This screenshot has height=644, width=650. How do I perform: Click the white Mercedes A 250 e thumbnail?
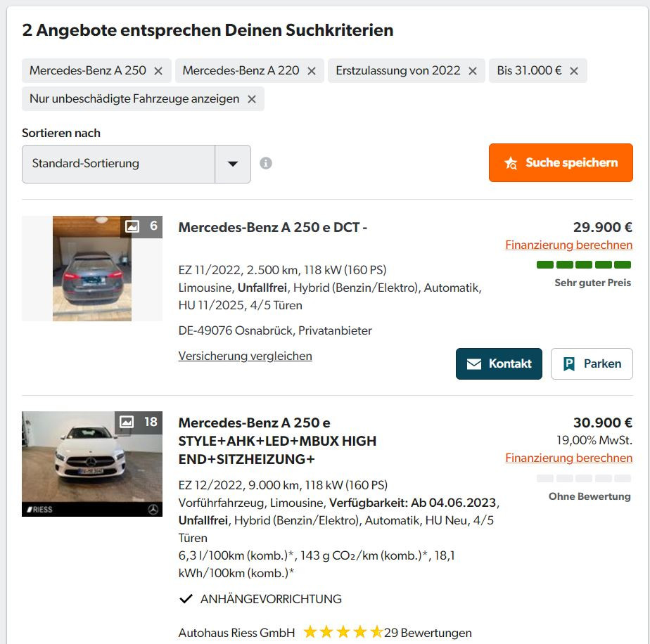tap(92, 464)
